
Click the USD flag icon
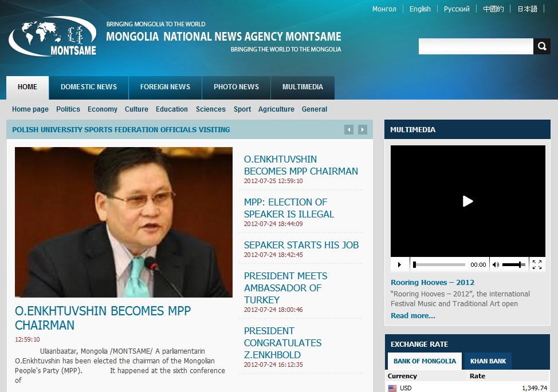tap(392, 388)
